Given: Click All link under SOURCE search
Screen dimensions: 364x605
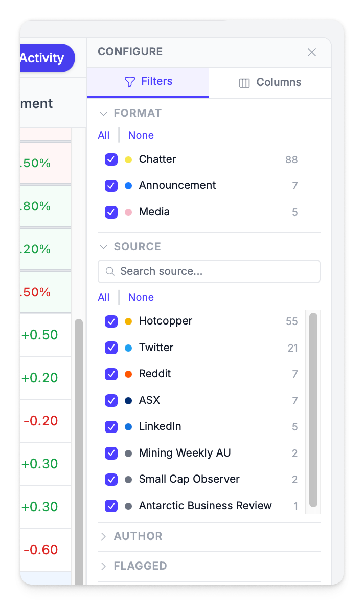Looking at the screenshot, I should coord(104,297).
